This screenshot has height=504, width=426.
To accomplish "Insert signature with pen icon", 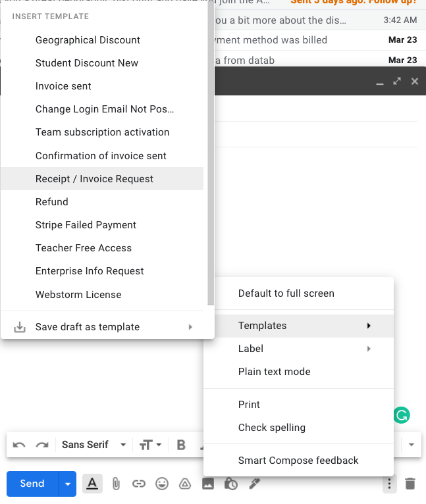I will (254, 484).
